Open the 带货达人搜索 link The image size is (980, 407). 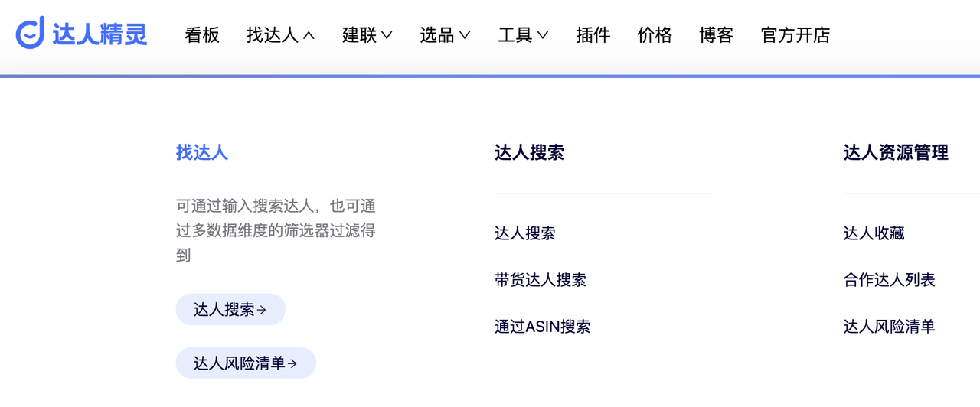[x=541, y=280]
